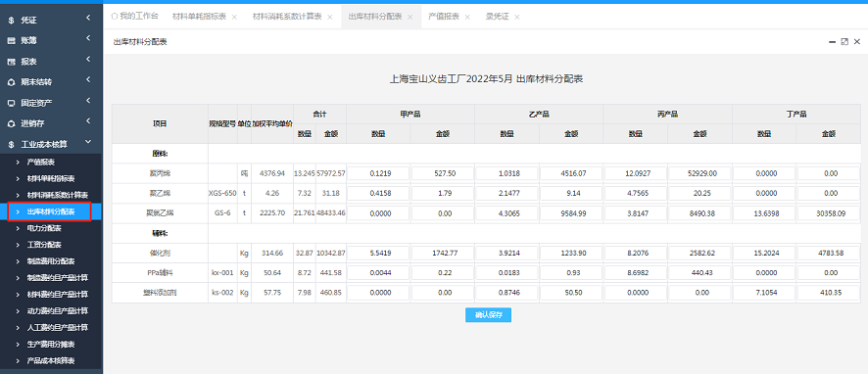Open 材料消耗系数计算表 in the sidebar
Screen dimensions: 868x374
pyautogui.click(x=58, y=195)
